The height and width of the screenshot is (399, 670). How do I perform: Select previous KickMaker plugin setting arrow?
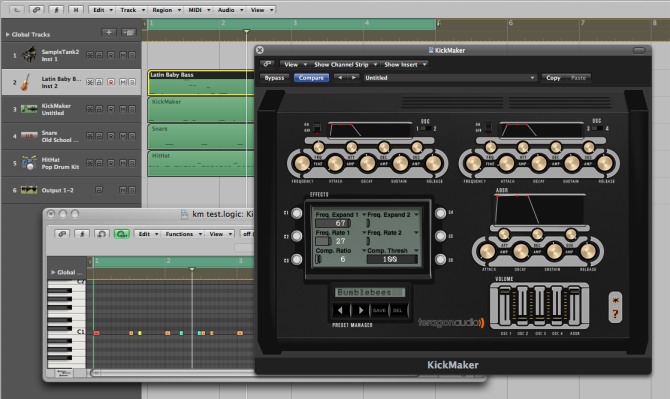click(x=340, y=78)
